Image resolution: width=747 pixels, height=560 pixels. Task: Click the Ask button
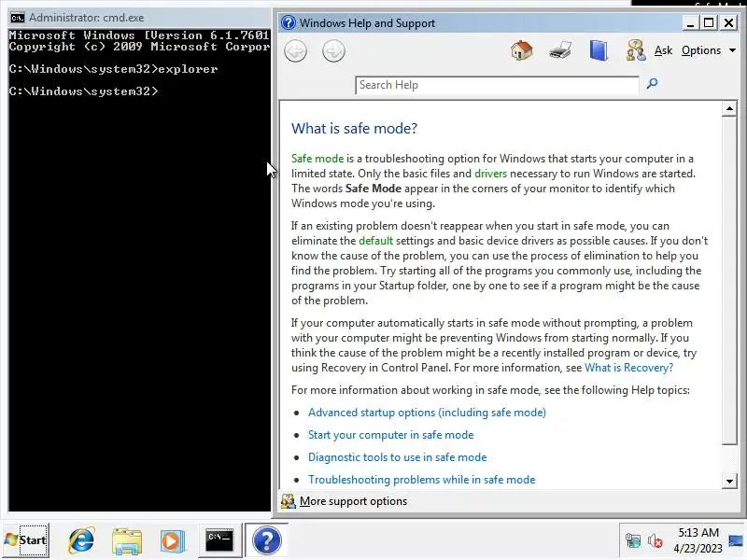coord(663,50)
